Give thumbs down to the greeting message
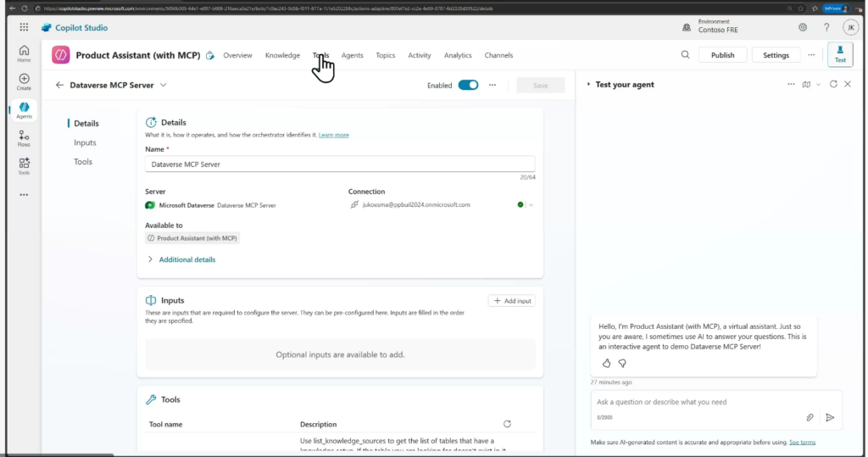 tap(622, 364)
